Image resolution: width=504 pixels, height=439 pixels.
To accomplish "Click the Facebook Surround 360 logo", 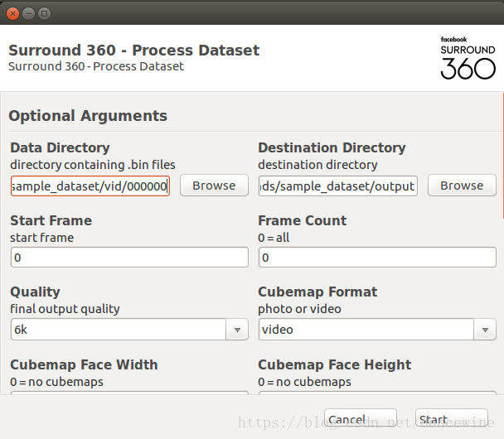I will point(468,58).
